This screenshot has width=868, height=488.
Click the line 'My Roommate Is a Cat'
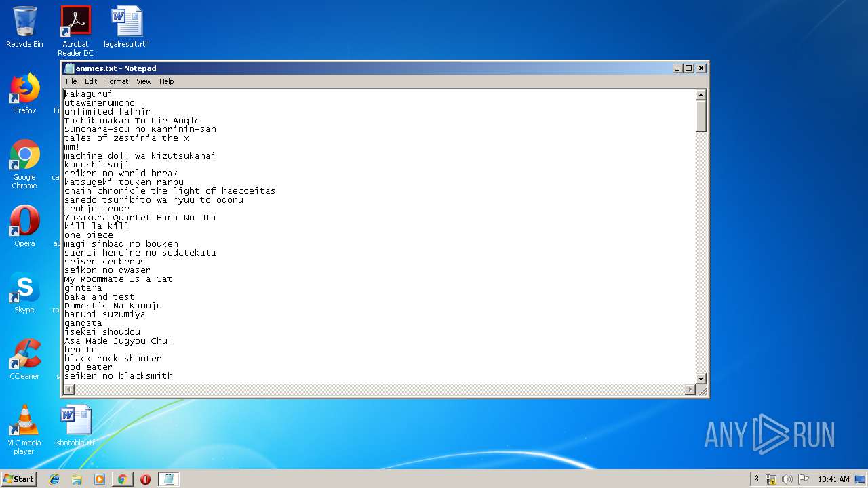[x=119, y=279]
